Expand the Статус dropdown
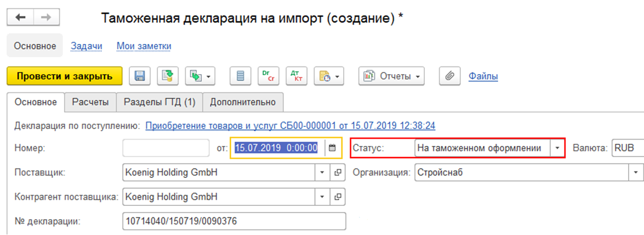This screenshot has width=644, height=235. (557, 148)
